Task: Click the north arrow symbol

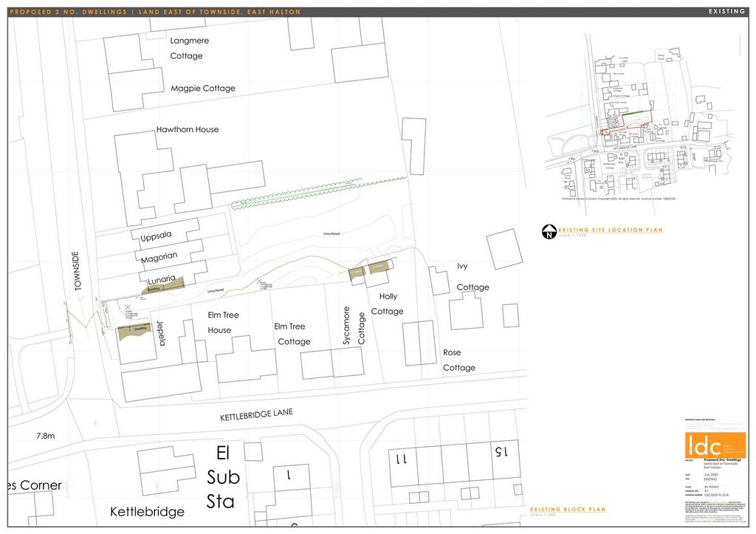Action: coord(548,230)
